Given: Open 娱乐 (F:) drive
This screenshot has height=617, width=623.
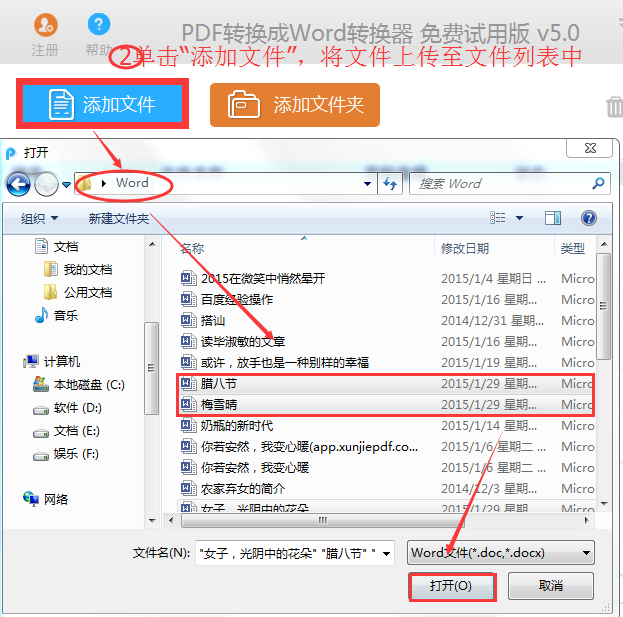Looking at the screenshot, I should pyautogui.click(x=66, y=454).
